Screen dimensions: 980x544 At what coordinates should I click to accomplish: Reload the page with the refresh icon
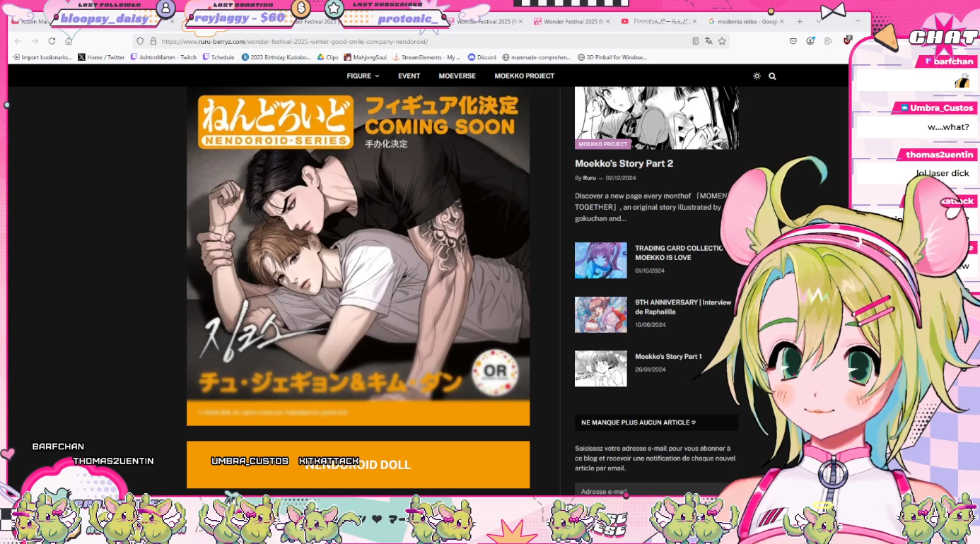coord(52,41)
